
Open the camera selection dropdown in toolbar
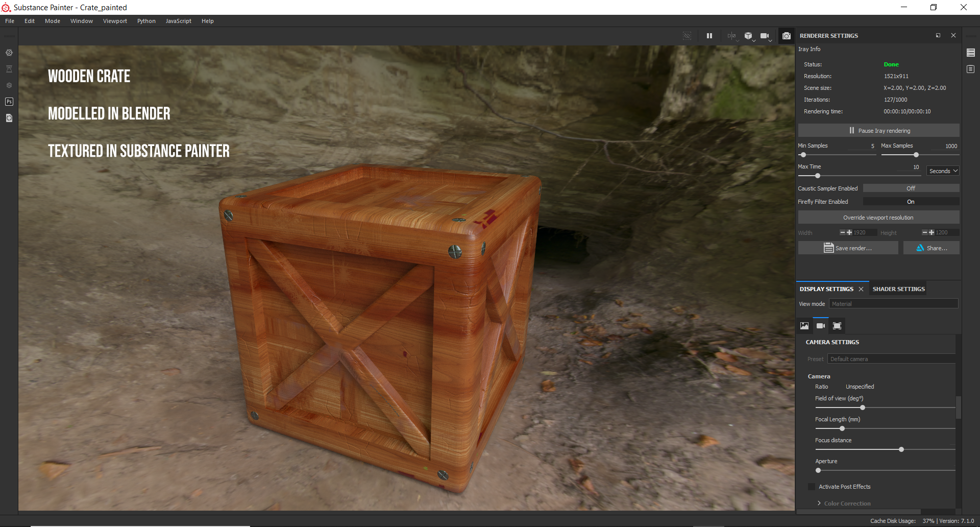[x=765, y=36]
